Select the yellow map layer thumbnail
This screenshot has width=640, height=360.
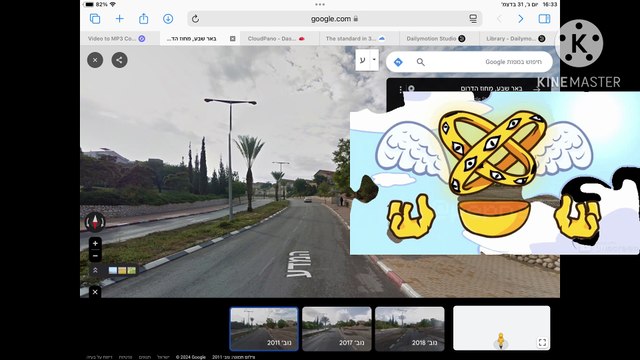(x=122, y=270)
